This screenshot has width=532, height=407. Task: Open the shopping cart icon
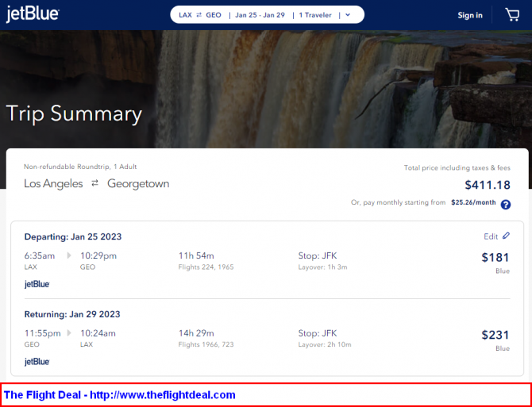512,15
